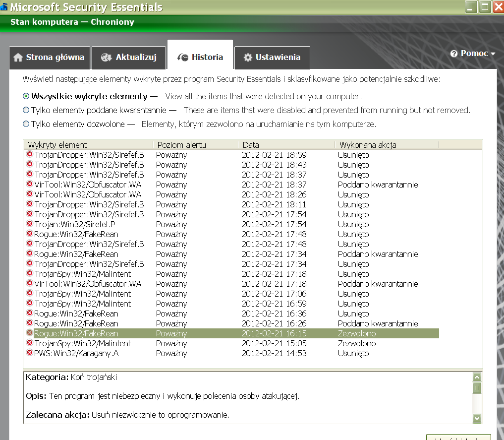The width and height of the screenshot is (504, 440).
Task: Pick the TrojanSpy Malintent icon at 16:59
Action: click(x=30, y=303)
